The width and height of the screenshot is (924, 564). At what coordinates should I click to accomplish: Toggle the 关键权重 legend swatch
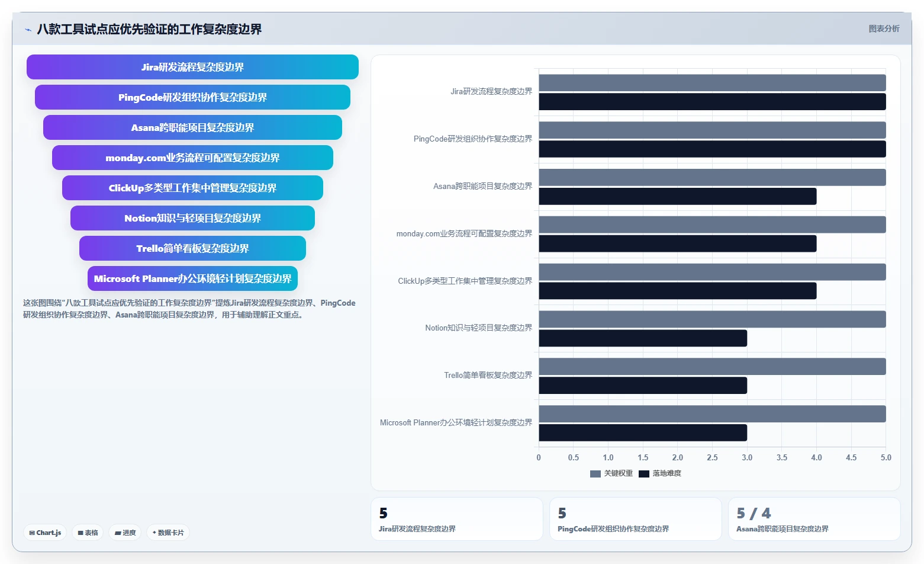pos(595,473)
